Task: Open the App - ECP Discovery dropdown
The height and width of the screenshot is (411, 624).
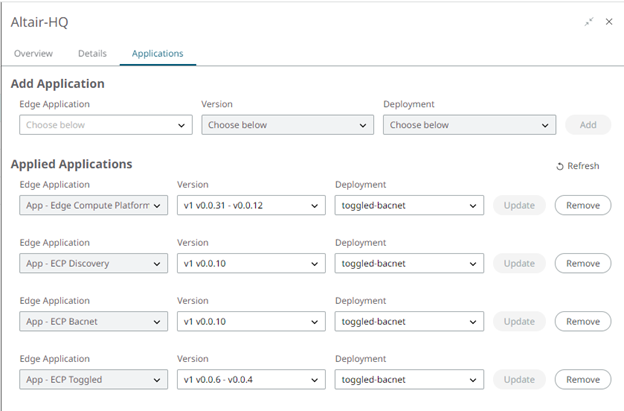Action: (x=93, y=263)
